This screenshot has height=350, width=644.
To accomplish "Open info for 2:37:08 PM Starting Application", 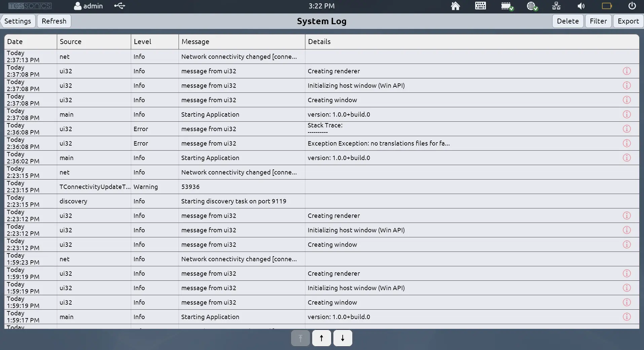I will tap(627, 114).
